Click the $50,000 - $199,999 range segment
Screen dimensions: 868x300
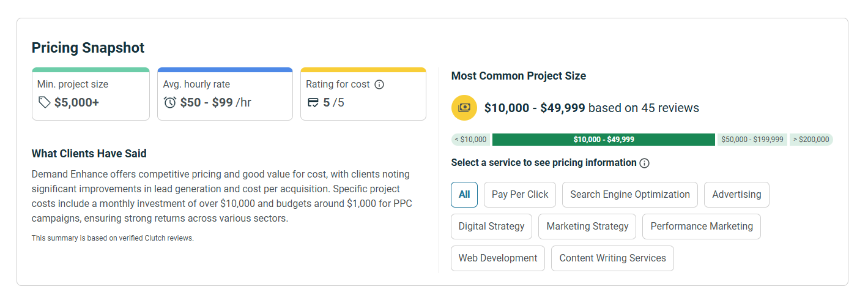point(752,140)
